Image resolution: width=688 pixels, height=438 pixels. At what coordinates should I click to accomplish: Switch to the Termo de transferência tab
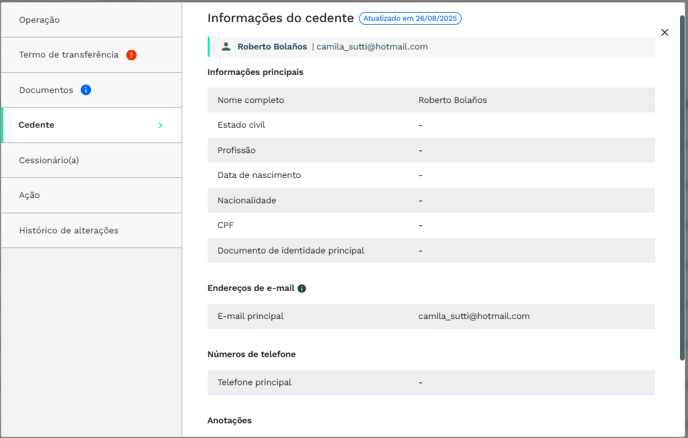pos(68,55)
